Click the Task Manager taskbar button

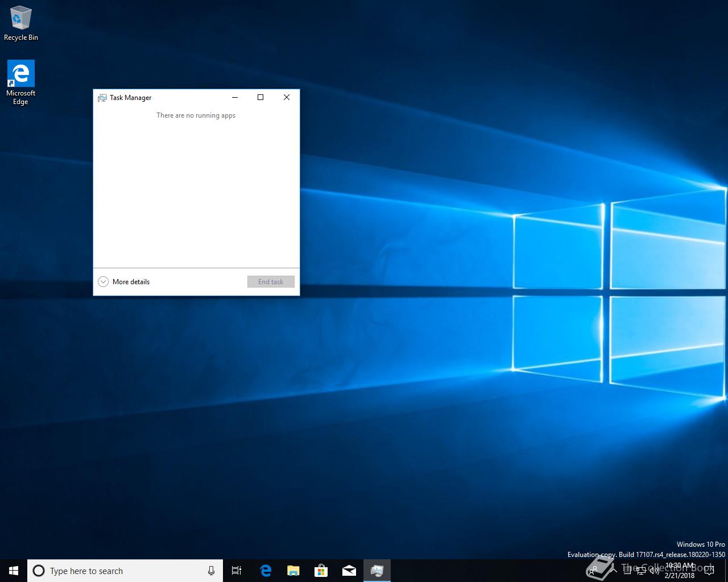(377, 571)
